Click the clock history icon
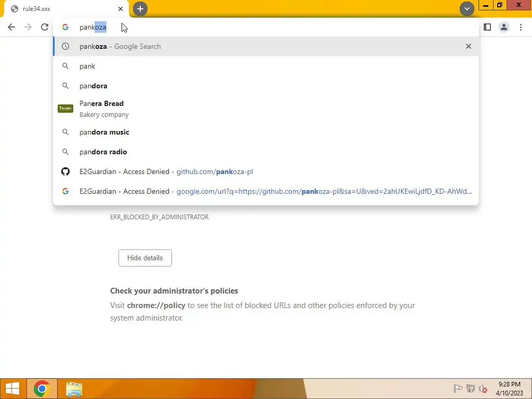 65,46
